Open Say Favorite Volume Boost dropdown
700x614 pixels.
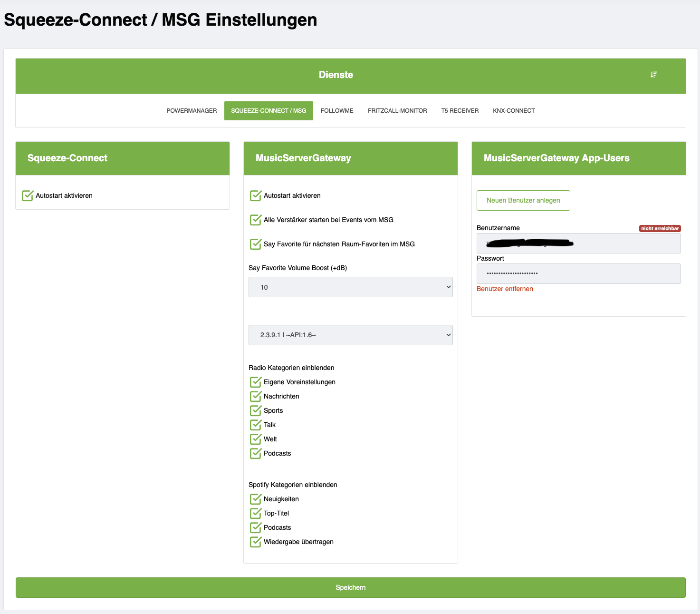tap(350, 287)
